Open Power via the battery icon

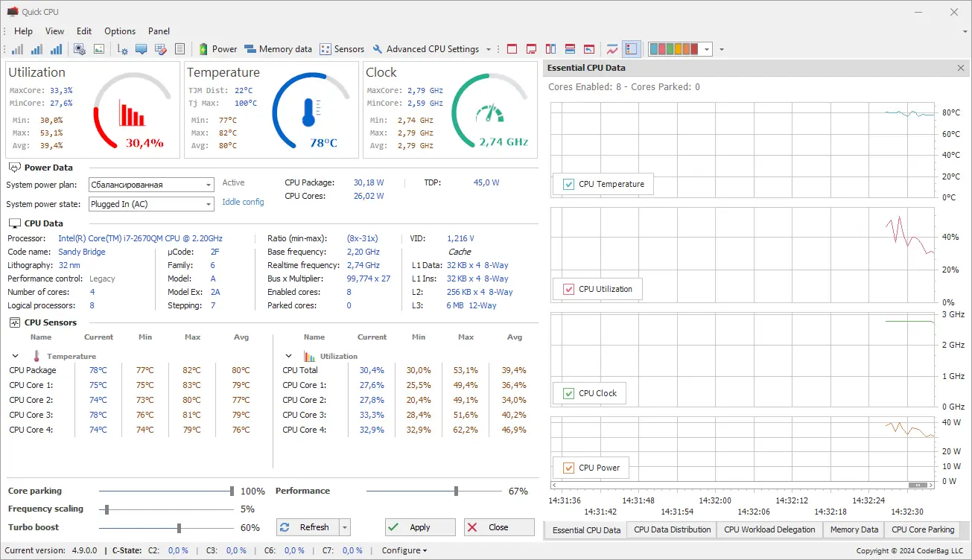(217, 49)
